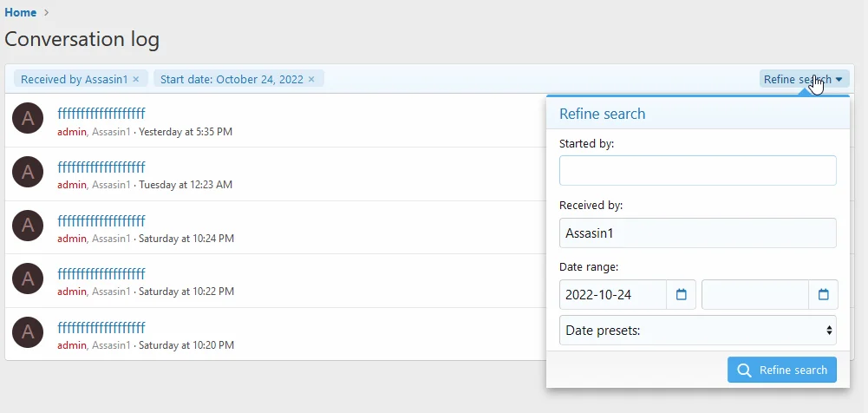Open start date calendar picker
This screenshot has height=413, width=868.
point(681,295)
